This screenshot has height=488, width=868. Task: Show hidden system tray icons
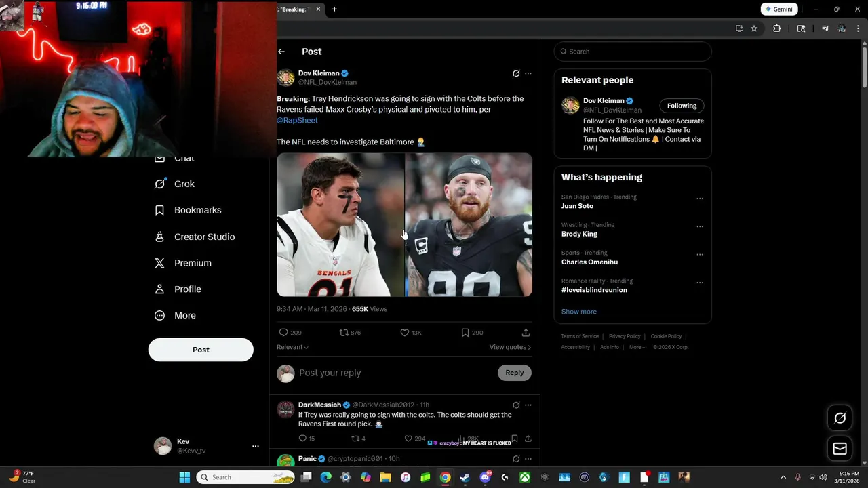pyautogui.click(x=783, y=477)
